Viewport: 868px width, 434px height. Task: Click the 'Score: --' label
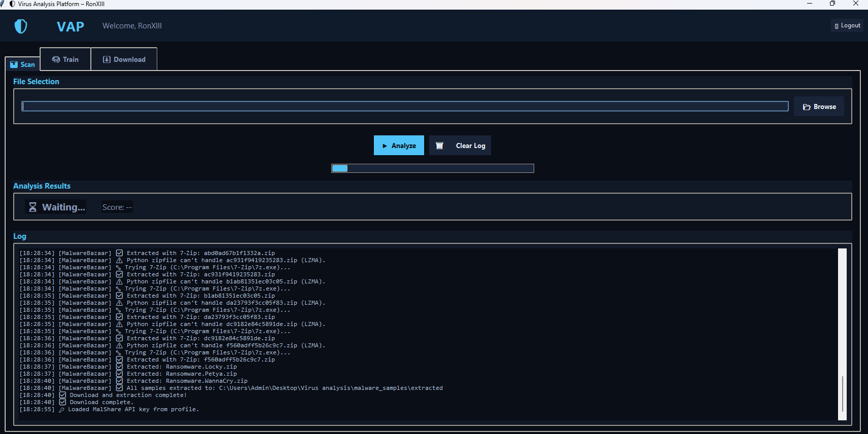coord(117,207)
